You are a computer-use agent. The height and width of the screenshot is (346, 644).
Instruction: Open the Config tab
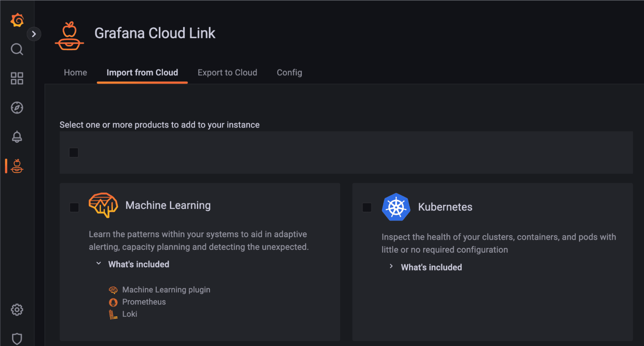289,72
